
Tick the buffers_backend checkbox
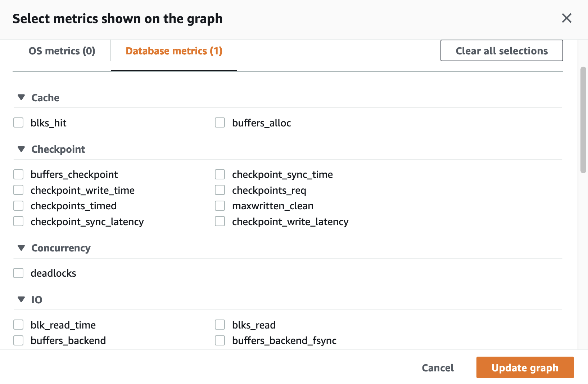(18, 340)
